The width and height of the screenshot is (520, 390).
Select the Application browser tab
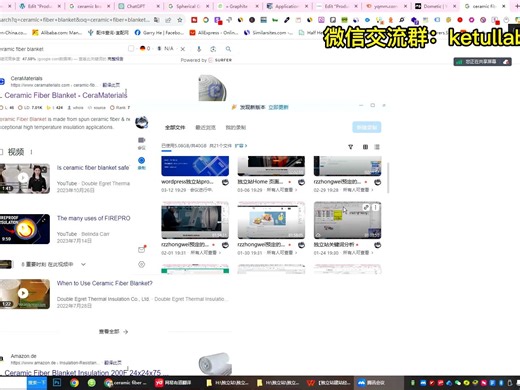(x=287, y=6)
